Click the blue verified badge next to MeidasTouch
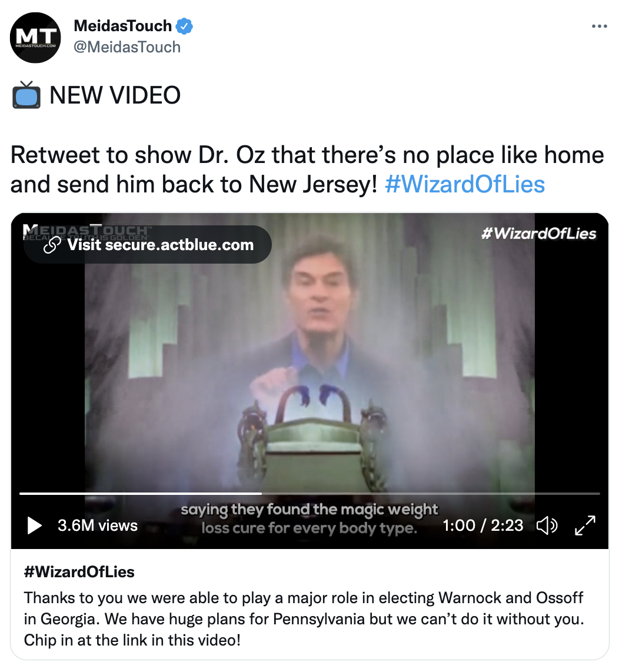Viewport: 619px width, 672px height. click(x=184, y=26)
